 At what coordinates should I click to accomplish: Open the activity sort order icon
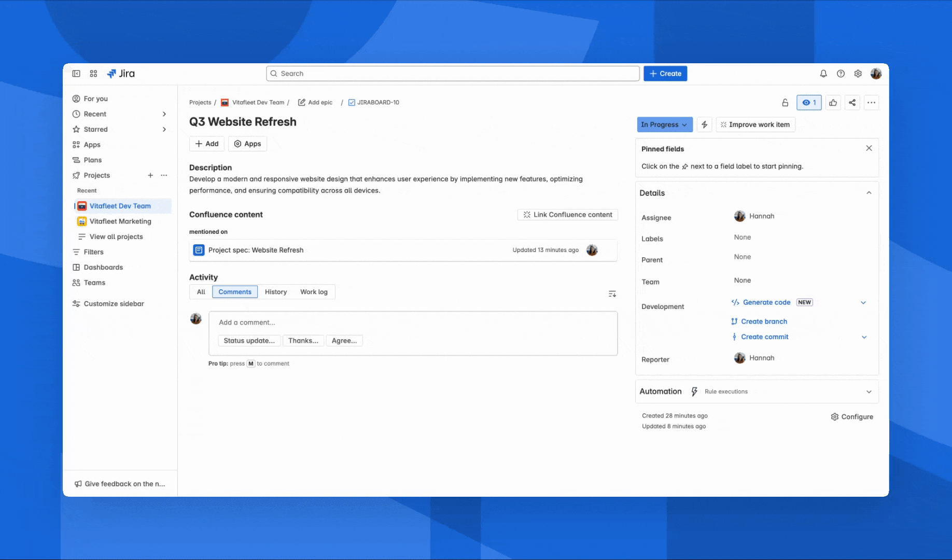pyautogui.click(x=612, y=294)
